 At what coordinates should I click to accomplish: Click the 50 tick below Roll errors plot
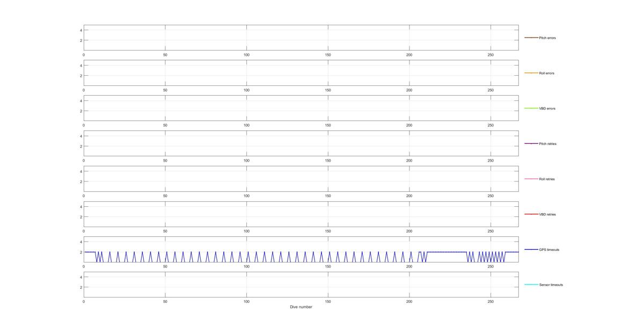point(165,90)
